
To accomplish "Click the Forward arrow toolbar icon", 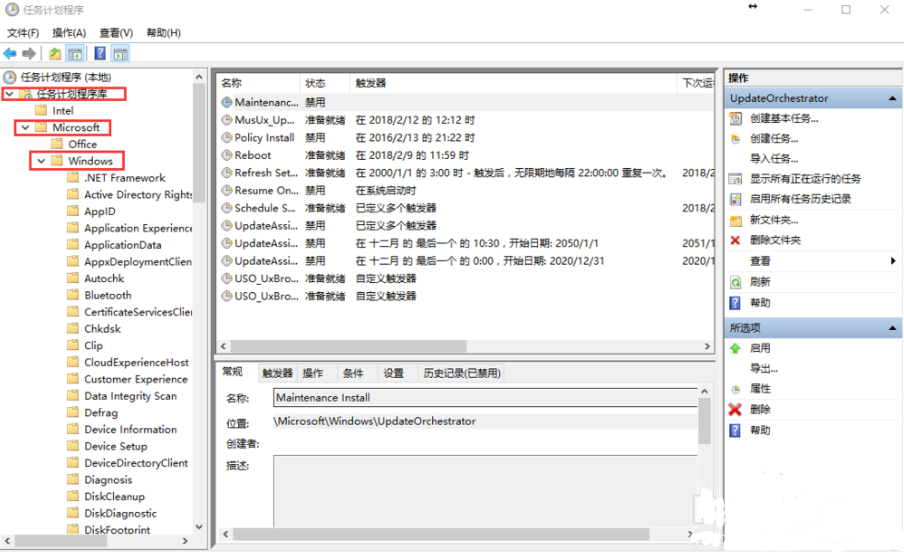I will click(x=29, y=54).
